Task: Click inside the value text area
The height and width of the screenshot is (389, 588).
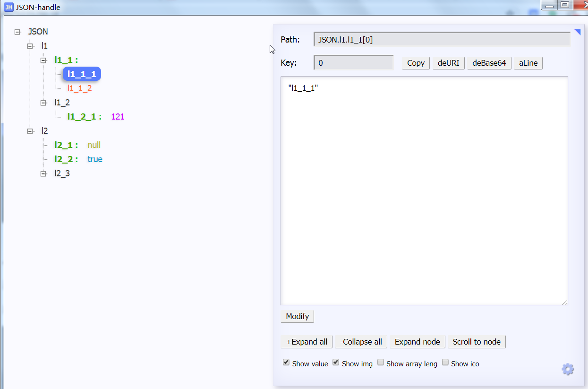Action: click(x=424, y=190)
